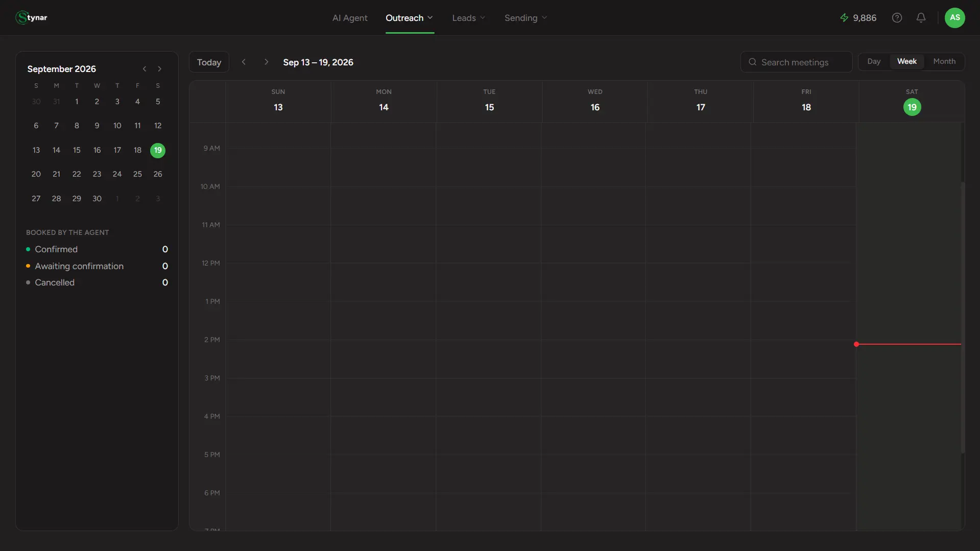Select September 22 in the mini calendar
This screenshot has width=980, height=551.
[x=77, y=174]
